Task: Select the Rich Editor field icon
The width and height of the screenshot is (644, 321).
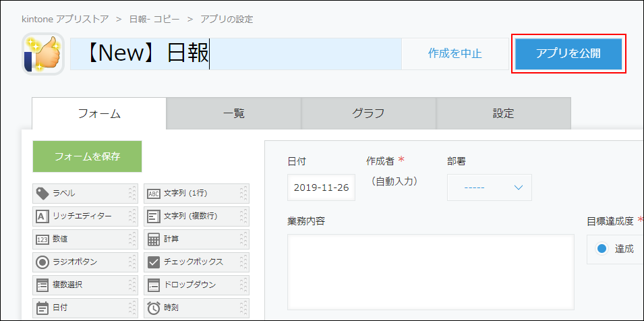Action: (x=42, y=216)
